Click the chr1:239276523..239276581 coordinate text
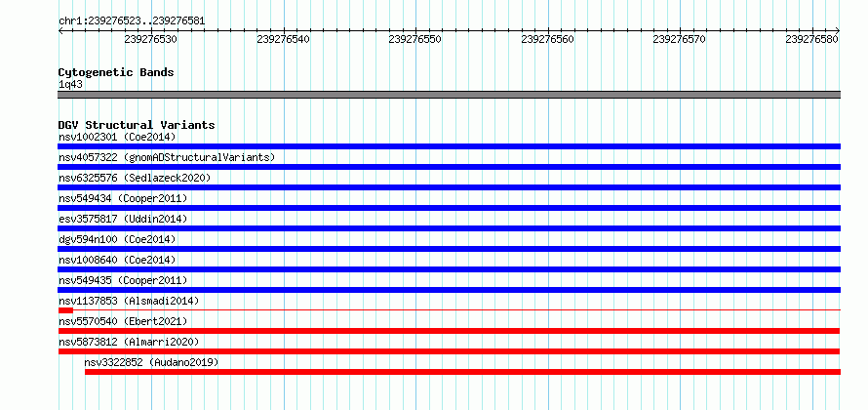Screen dimensions: 868x410 click(x=132, y=21)
